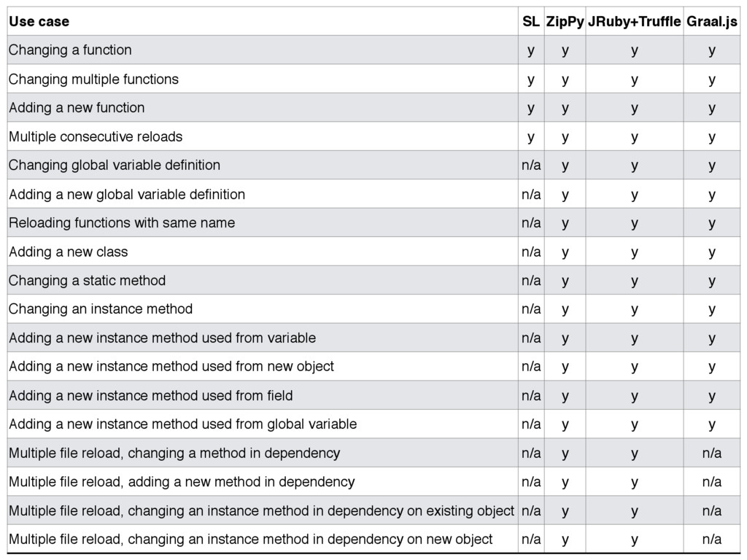Click 'Adding a new instance method used from field'
Image resolution: width=747 pixels, height=560 pixels.
pos(150,396)
